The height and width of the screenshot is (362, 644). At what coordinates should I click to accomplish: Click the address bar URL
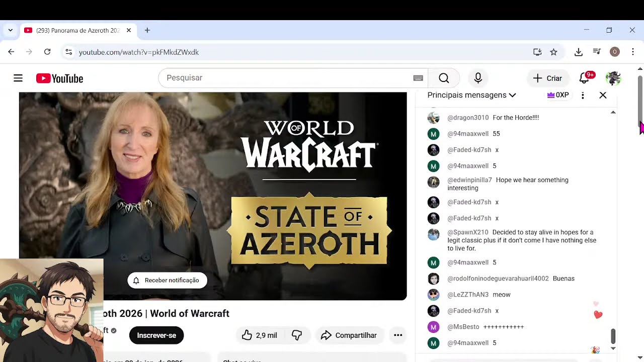pyautogui.click(x=138, y=52)
